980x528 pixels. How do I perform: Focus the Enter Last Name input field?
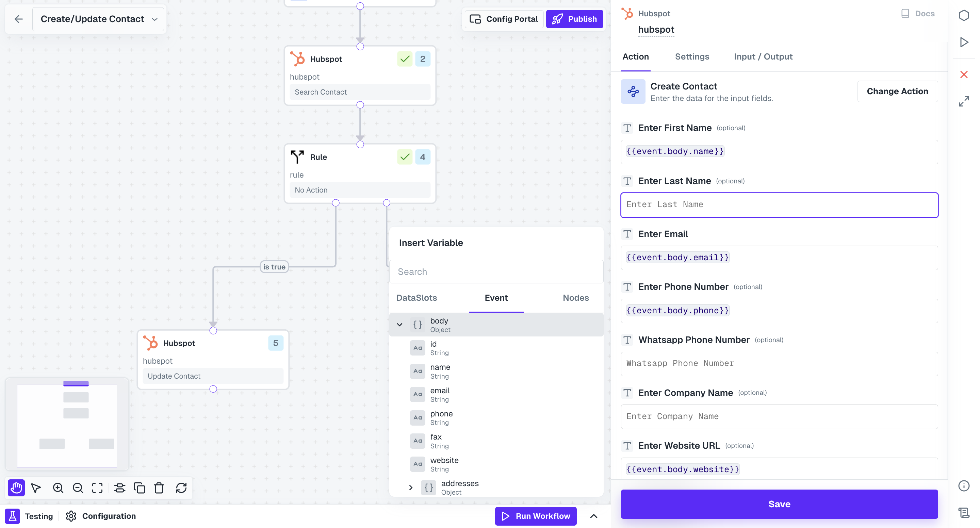(779, 205)
